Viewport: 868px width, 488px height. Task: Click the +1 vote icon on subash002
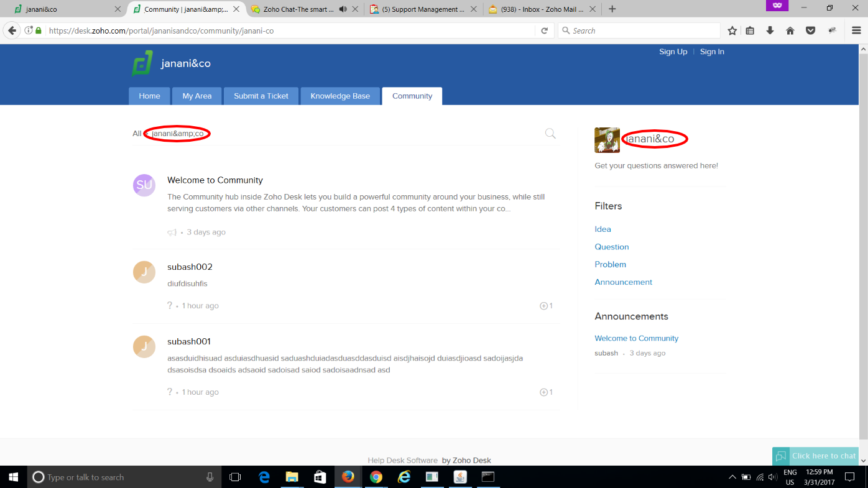(546, 306)
